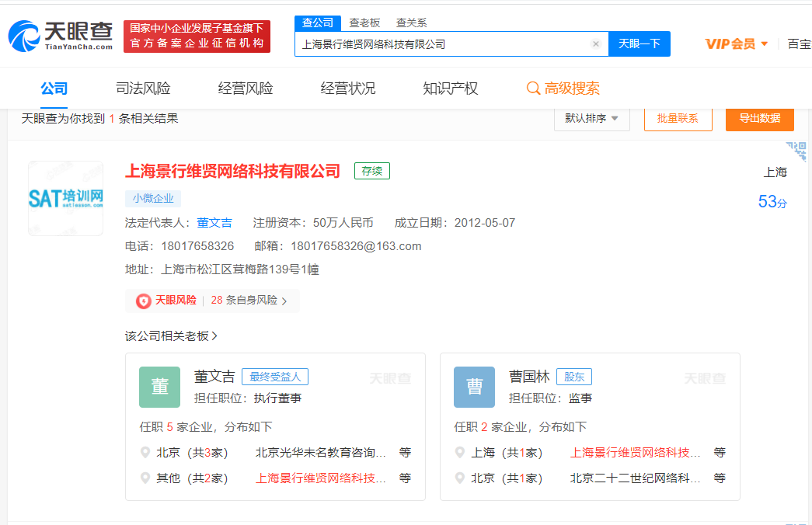The height and width of the screenshot is (525, 812).
Task: Open legal representative 董文吉 link
Action: point(214,223)
